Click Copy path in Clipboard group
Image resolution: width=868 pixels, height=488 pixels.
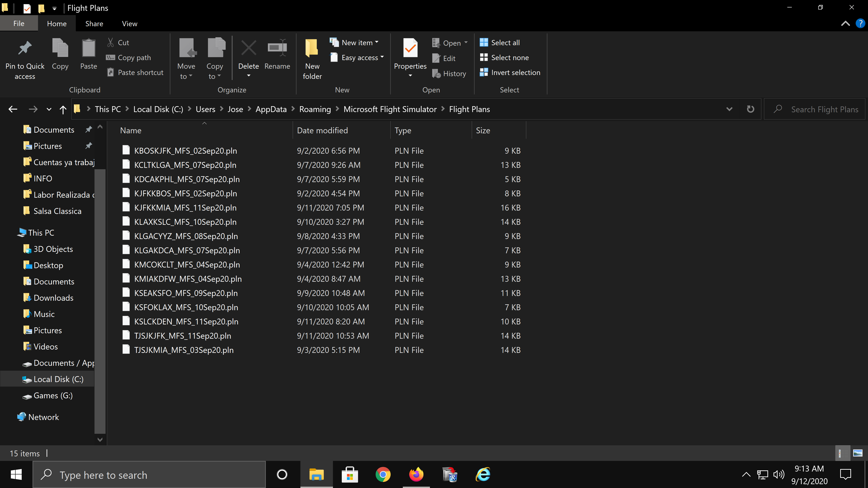click(x=128, y=58)
